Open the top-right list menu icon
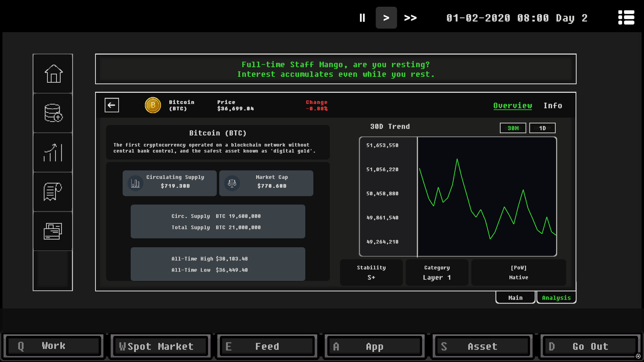Image resolution: width=644 pixels, height=362 pixels. tap(626, 17)
